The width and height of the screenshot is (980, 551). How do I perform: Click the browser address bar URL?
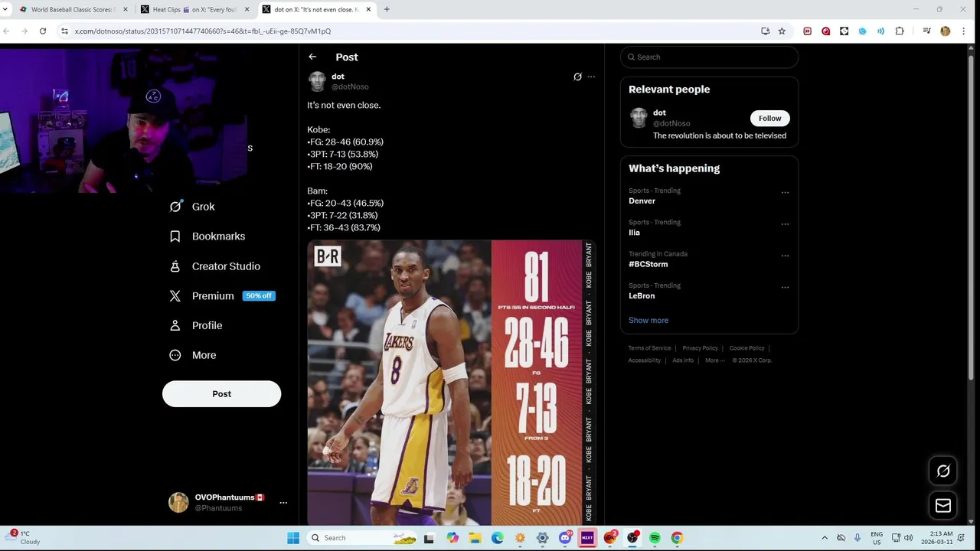(x=203, y=31)
